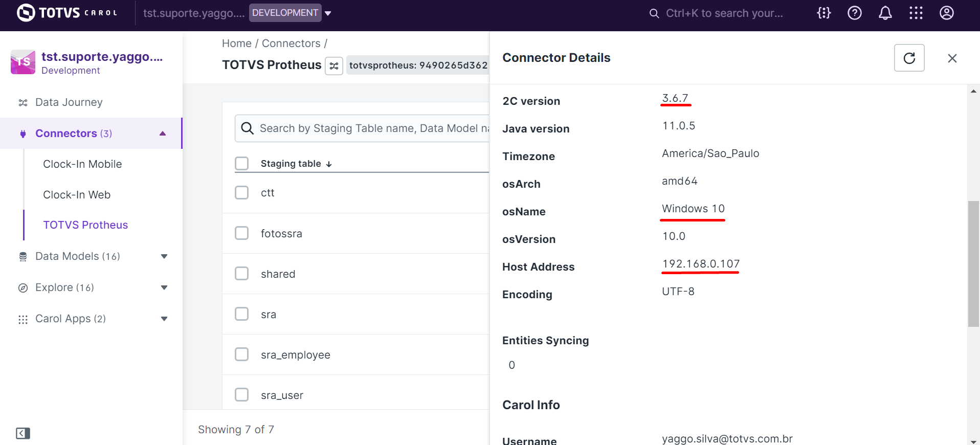Click the staging table search field

[x=368, y=128]
